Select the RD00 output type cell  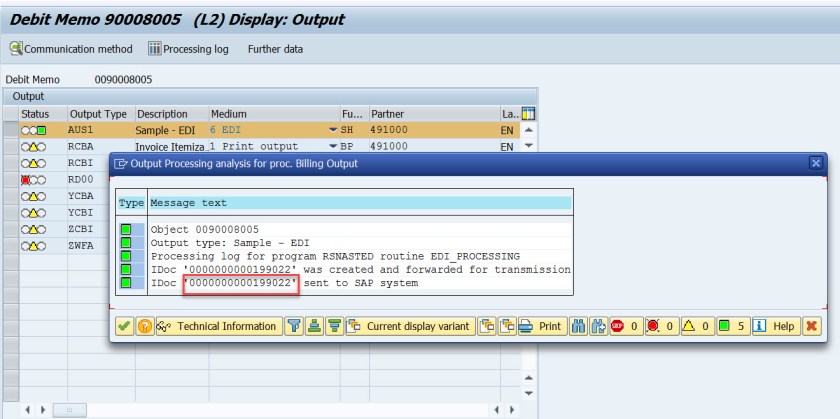88,179
